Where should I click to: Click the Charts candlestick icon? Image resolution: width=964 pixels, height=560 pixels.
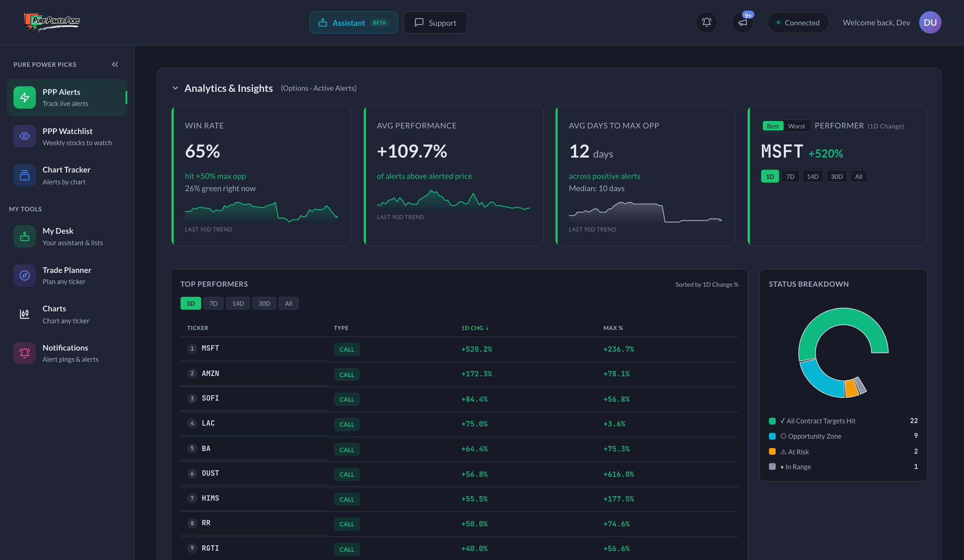pyautogui.click(x=25, y=314)
